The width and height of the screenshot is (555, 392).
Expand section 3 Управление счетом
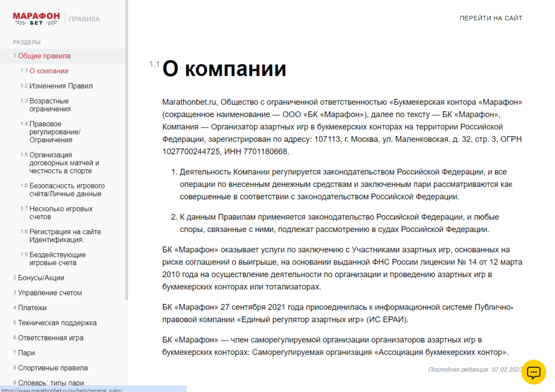(50, 293)
